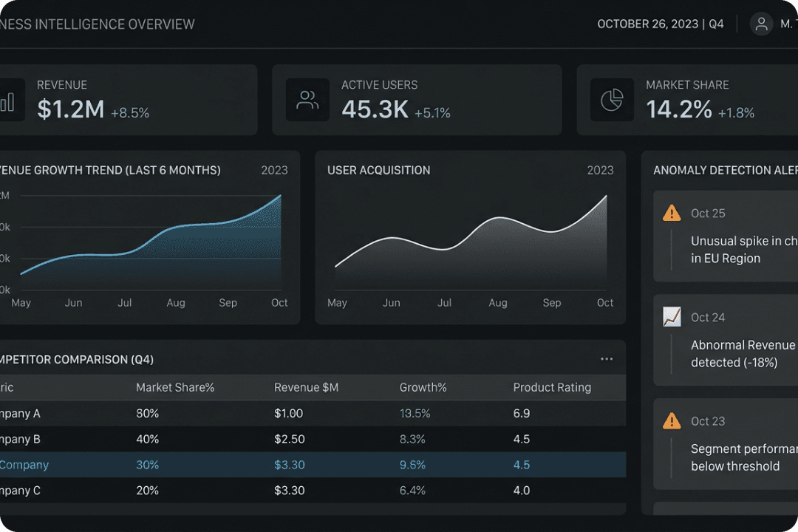Click the 2023 selector on Revenue Growth Trend
The height and width of the screenshot is (532, 798).
pos(274,170)
